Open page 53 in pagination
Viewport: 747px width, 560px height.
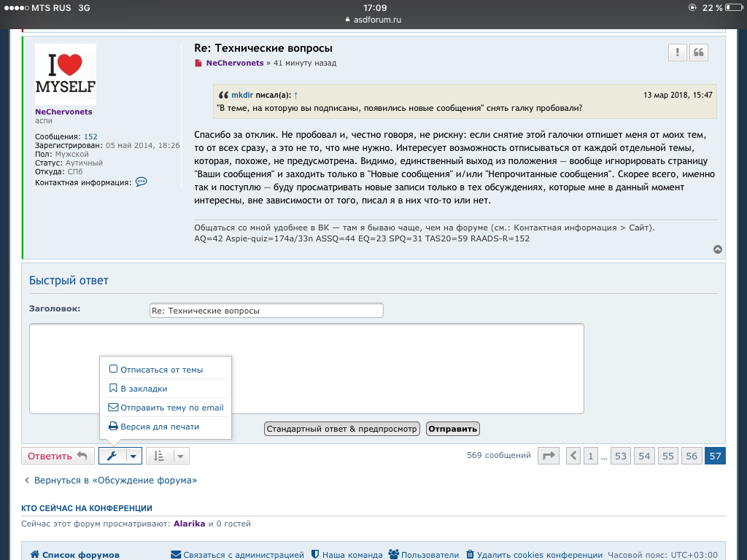point(621,456)
